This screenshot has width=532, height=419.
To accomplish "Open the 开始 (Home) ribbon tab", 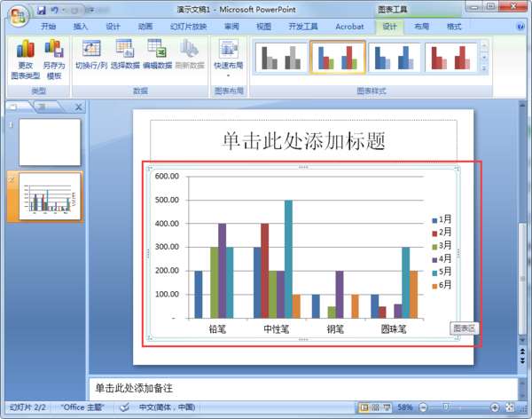I will pos(48,27).
